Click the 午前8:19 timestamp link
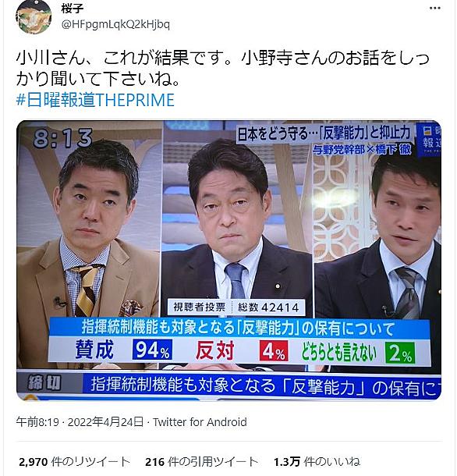The height and width of the screenshot is (476, 457). coord(37,422)
